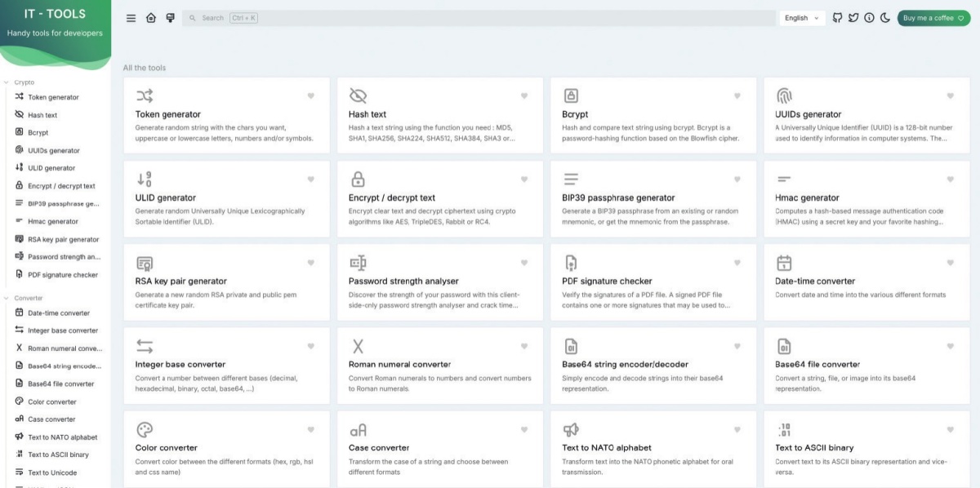This screenshot has width=980, height=488.
Task: Click the Text to NATO alphabet megaphone icon
Action: tap(571, 429)
